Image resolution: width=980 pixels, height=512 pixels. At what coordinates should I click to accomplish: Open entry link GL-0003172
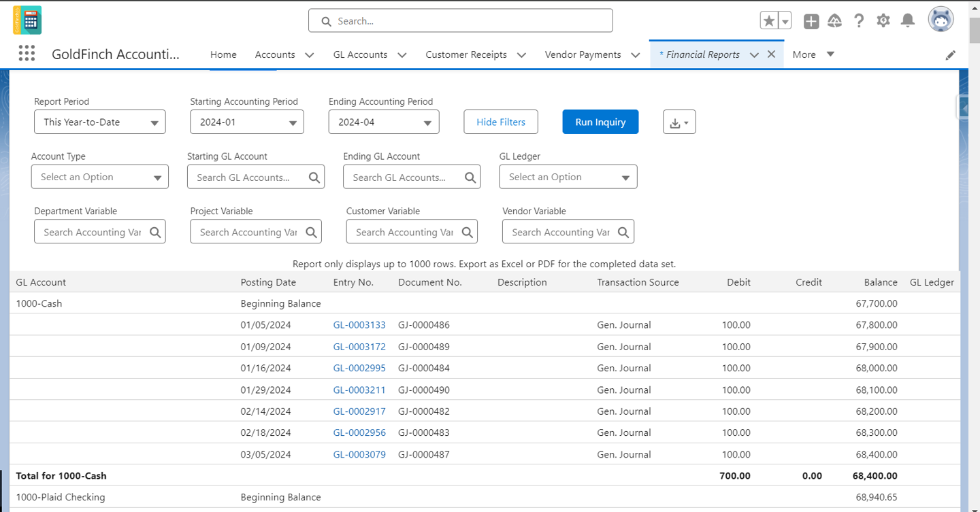click(359, 347)
